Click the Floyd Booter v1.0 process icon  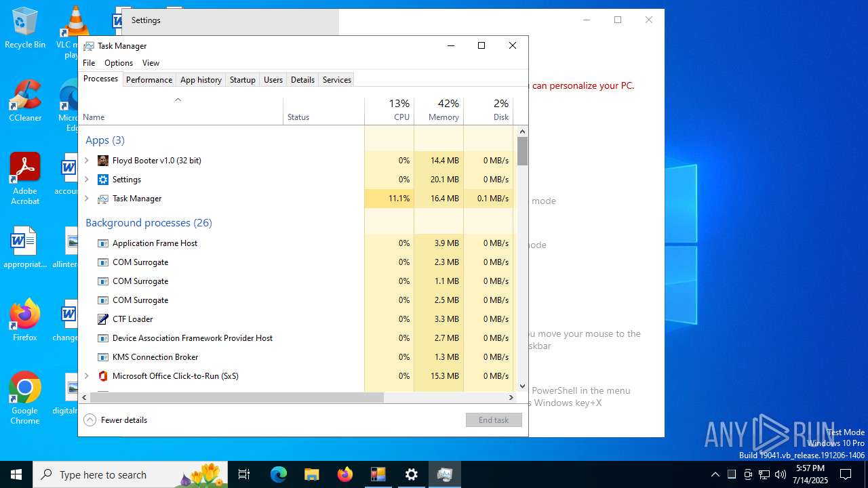pyautogui.click(x=103, y=161)
